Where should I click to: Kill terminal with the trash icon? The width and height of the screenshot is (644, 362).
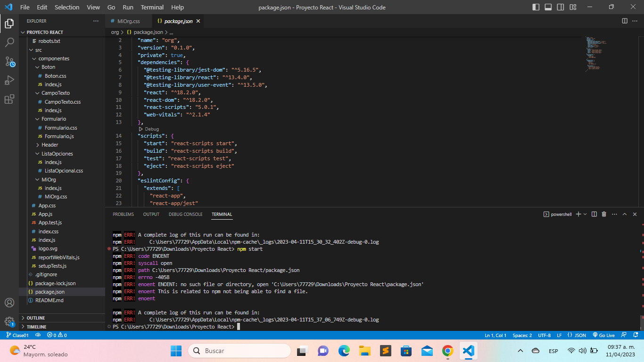604,214
